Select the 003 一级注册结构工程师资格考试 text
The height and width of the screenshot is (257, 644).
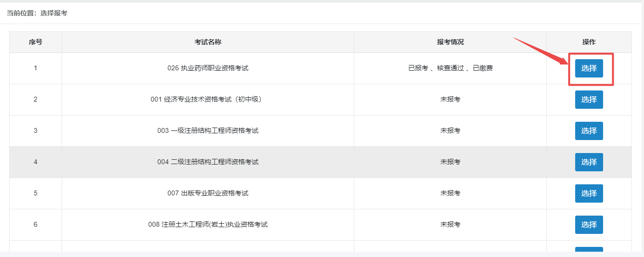pyautogui.click(x=207, y=131)
